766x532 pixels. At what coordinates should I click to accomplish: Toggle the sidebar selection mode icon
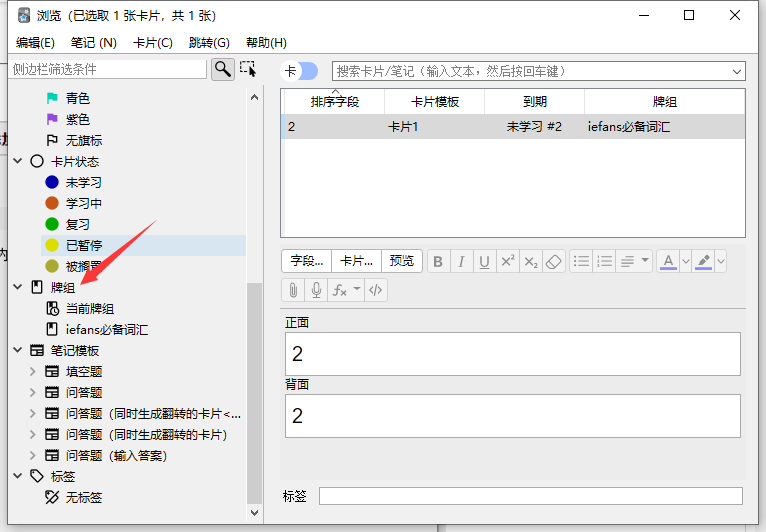[x=248, y=69]
